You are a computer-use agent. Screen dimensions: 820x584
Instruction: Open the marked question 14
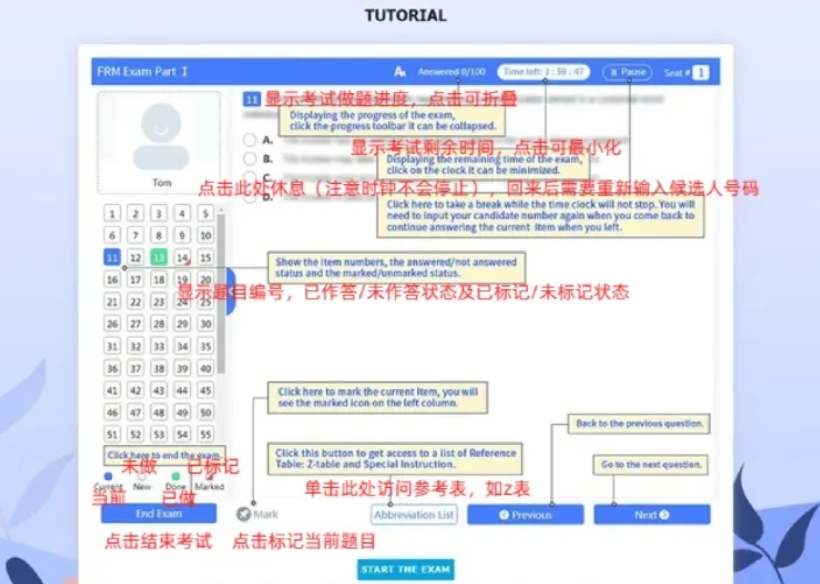point(182,257)
